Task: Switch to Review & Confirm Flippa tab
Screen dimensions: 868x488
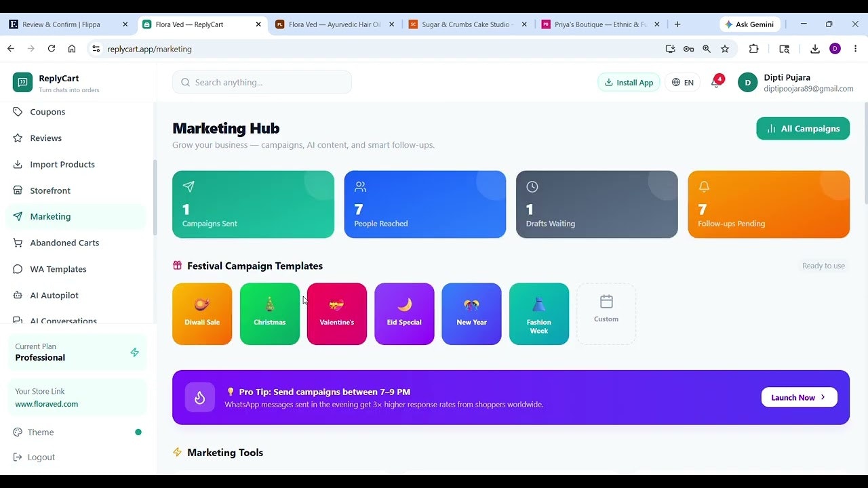Action: (x=68, y=24)
